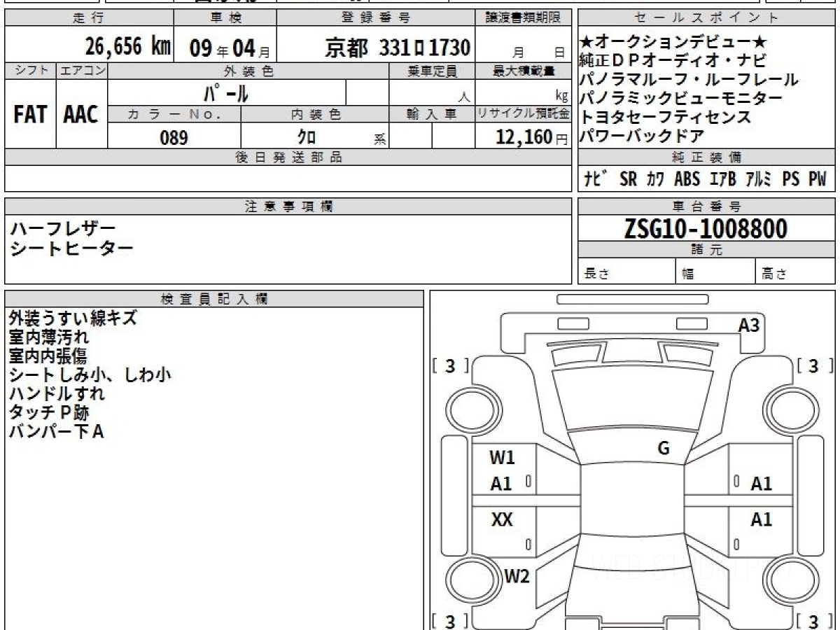Select registration number 京都 331ロ1730
Viewport: 840px width, 630px height.
397,48
